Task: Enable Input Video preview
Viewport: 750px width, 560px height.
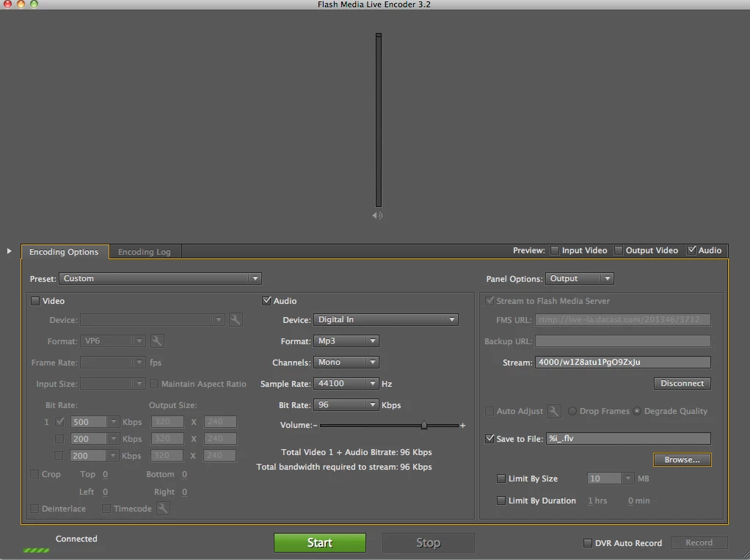Action: 554,250
